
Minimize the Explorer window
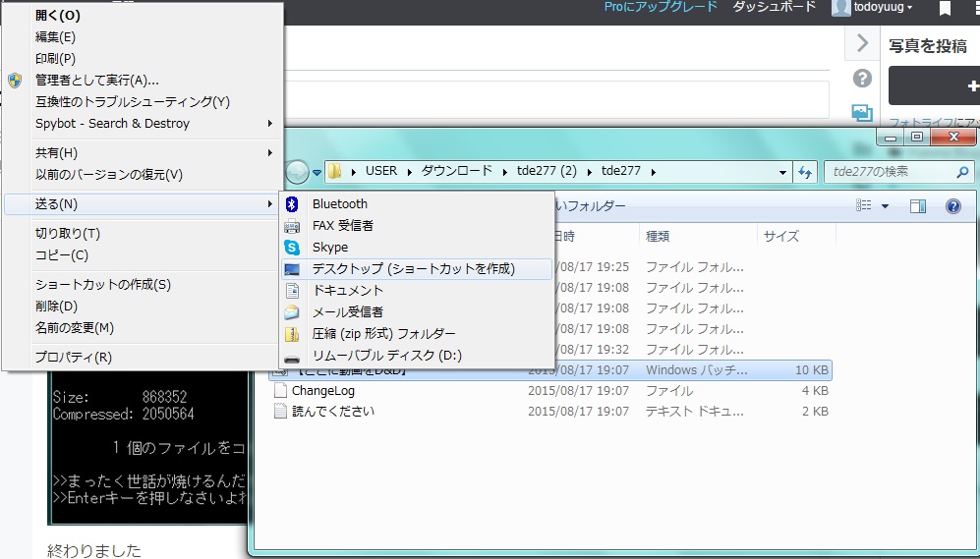pos(892,138)
